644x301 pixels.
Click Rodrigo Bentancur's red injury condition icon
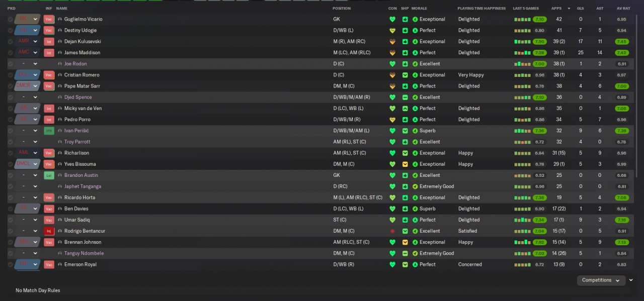[392, 231]
